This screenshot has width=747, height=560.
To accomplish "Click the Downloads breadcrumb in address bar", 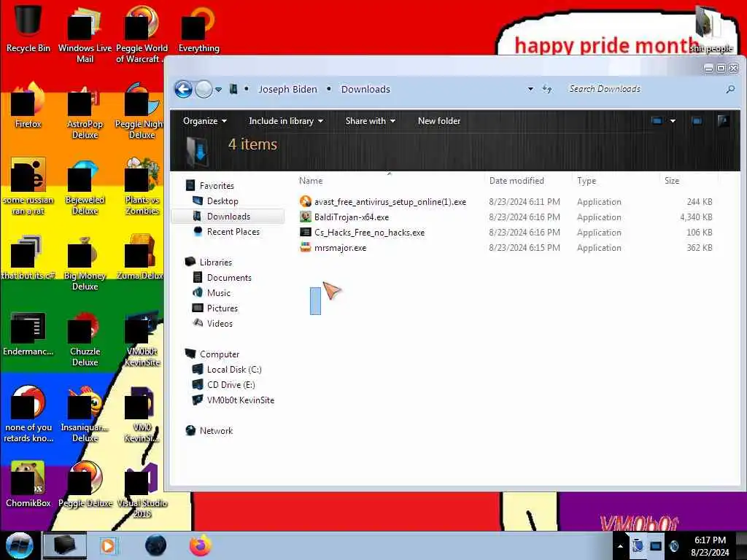I will 365,89.
